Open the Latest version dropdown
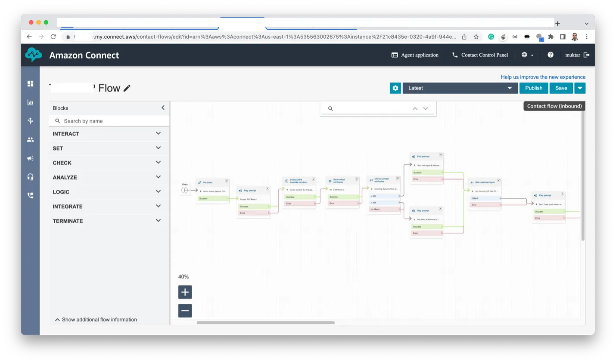616x364 pixels. point(460,88)
